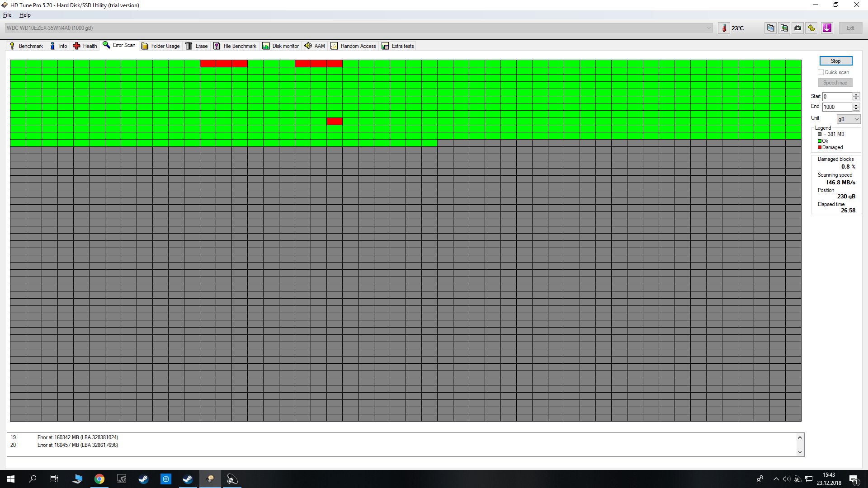Click the copy text to clipboard icon
The width and height of the screenshot is (868, 488).
[x=770, y=28]
